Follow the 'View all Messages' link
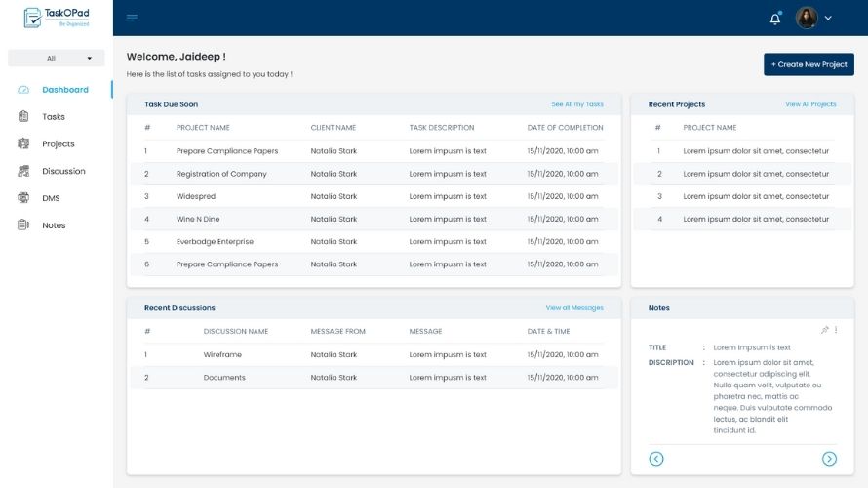 pyautogui.click(x=574, y=308)
